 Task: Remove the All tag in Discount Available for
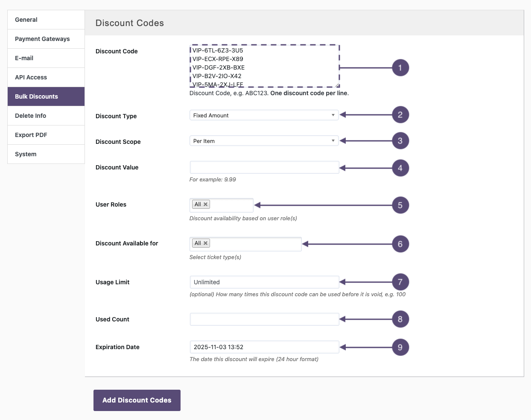coord(206,243)
